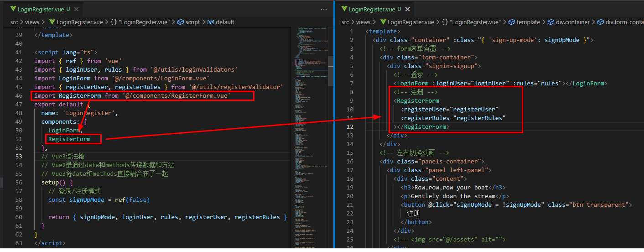The width and height of the screenshot is (644, 252).
Task: Click ':registerUser="registerUser"' attribute line
Action: pyautogui.click(x=450, y=109)
